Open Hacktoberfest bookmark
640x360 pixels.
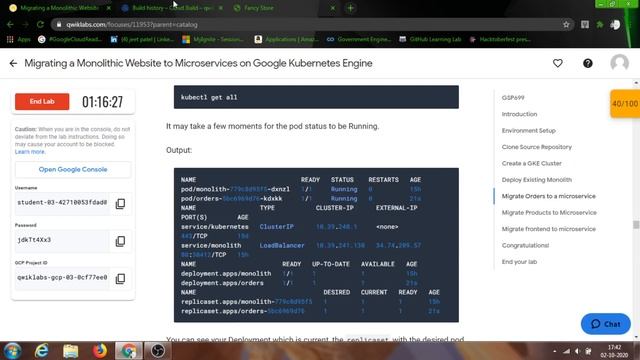(500, 39)
